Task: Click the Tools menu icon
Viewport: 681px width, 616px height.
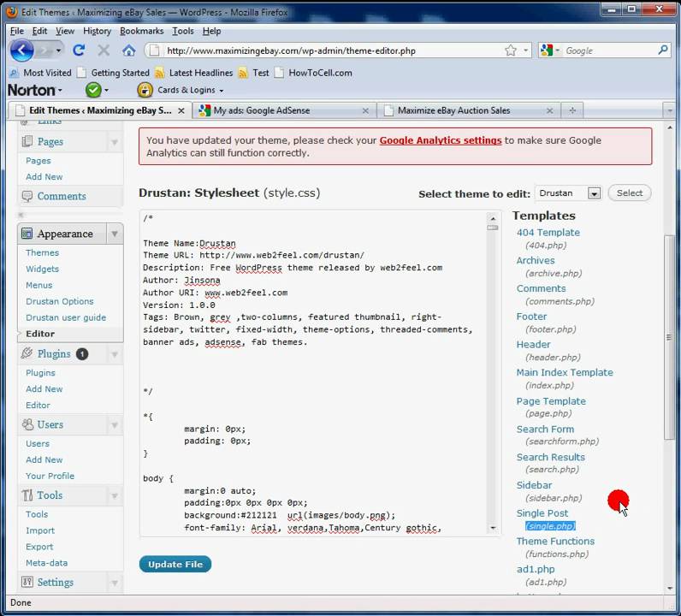Action: click(x=27, y=495)
